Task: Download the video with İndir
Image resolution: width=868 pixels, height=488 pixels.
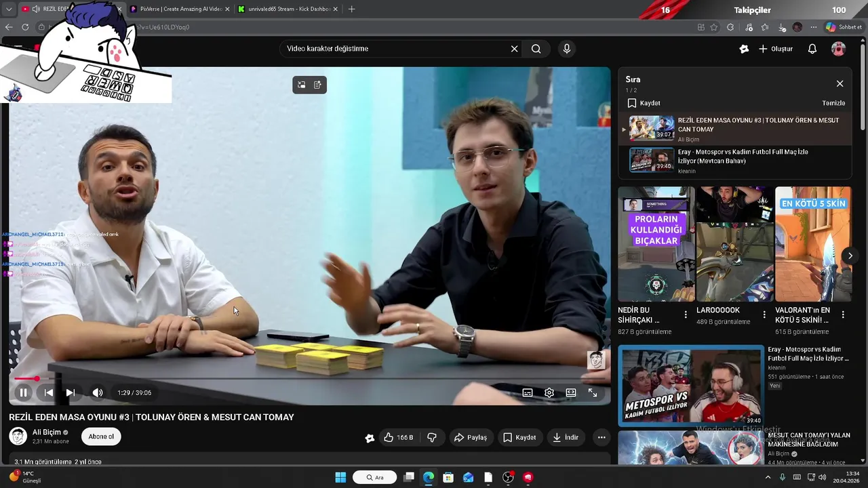Action: tap(566, 438)
